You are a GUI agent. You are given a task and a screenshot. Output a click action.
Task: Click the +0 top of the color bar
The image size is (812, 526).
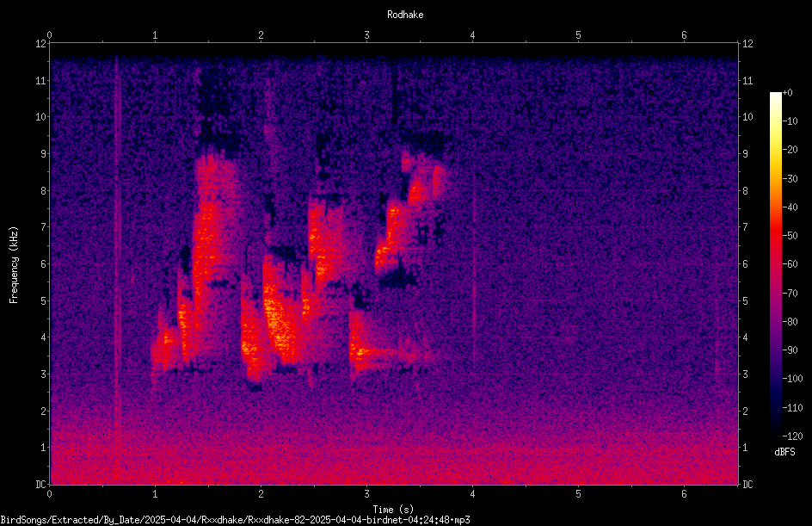787,93
